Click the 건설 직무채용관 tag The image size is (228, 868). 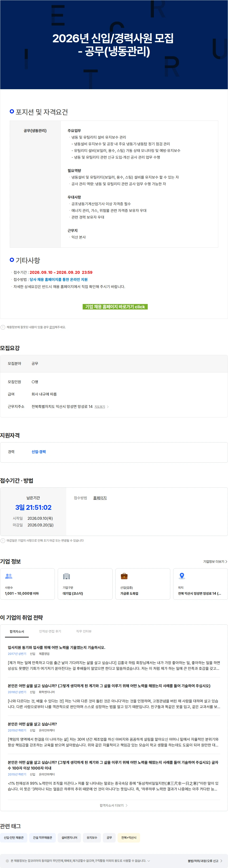(x=42, y=837)
